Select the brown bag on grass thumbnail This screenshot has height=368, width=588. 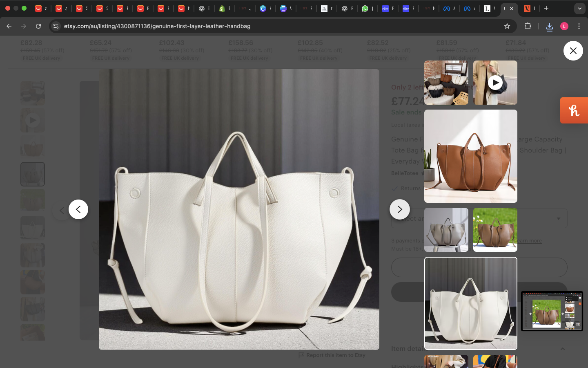click(495, 230)
